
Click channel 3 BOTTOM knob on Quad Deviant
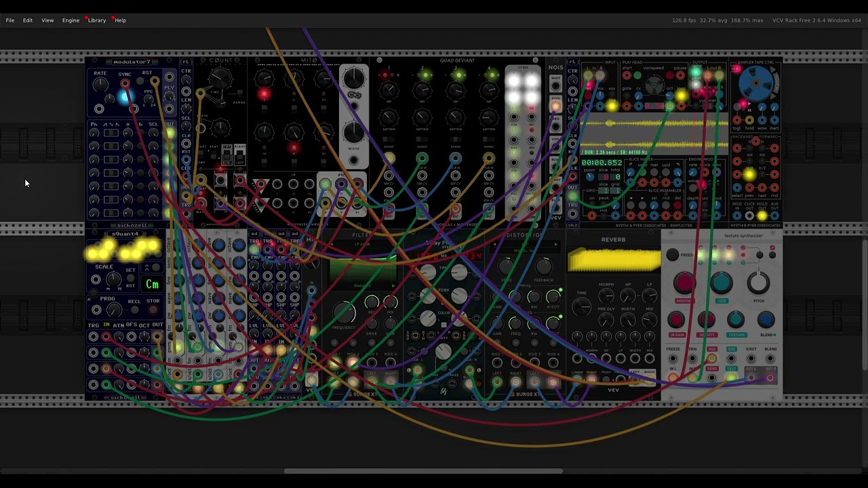click(455, 117)
